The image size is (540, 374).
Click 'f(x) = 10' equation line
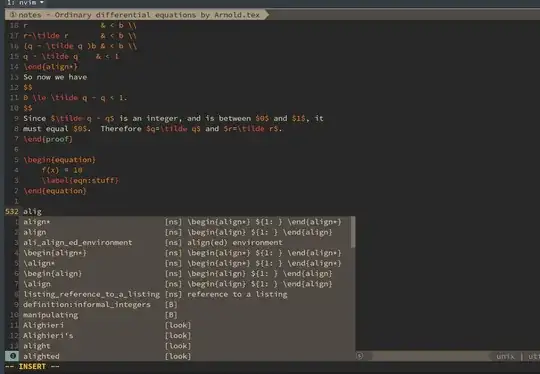[62, 170]
